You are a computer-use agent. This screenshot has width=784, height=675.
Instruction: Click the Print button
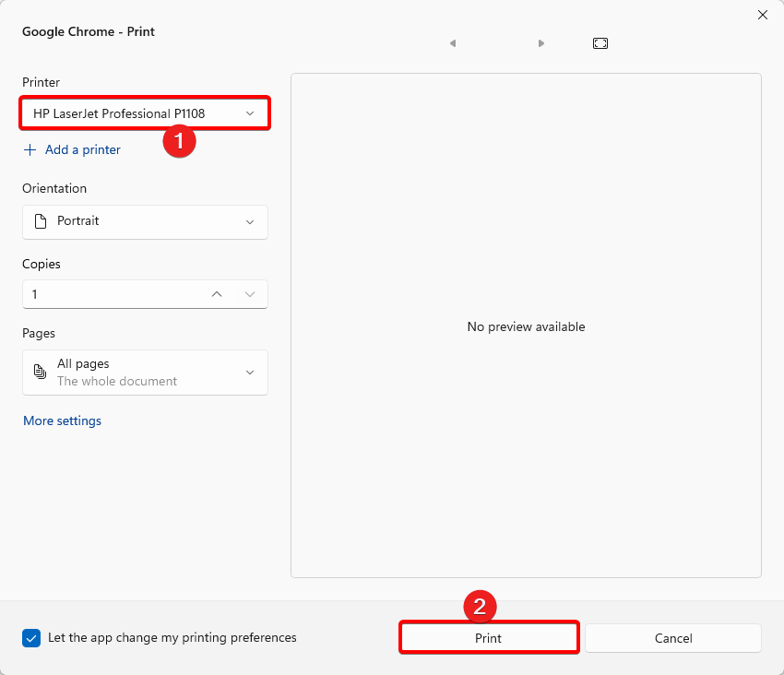click(489, 637)
